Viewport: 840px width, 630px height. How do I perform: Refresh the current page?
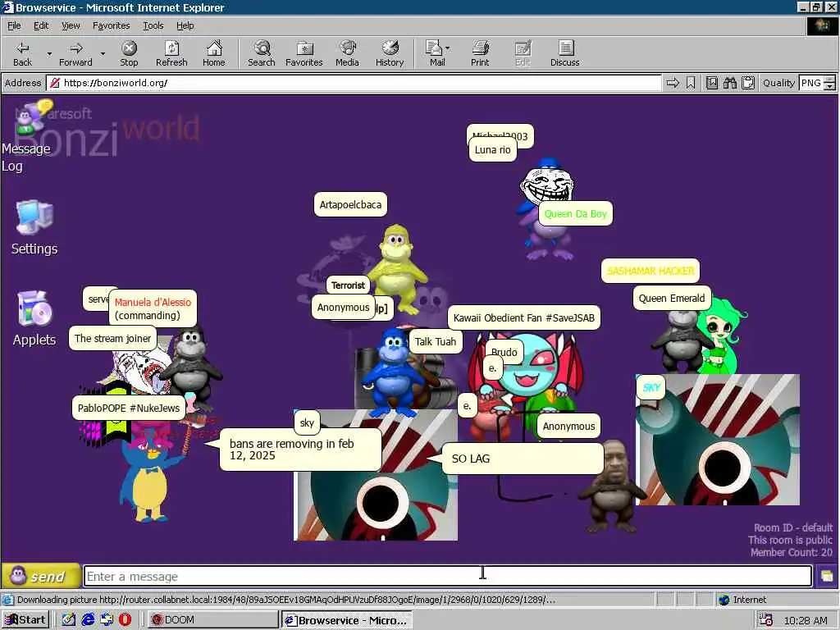(171, 53)
